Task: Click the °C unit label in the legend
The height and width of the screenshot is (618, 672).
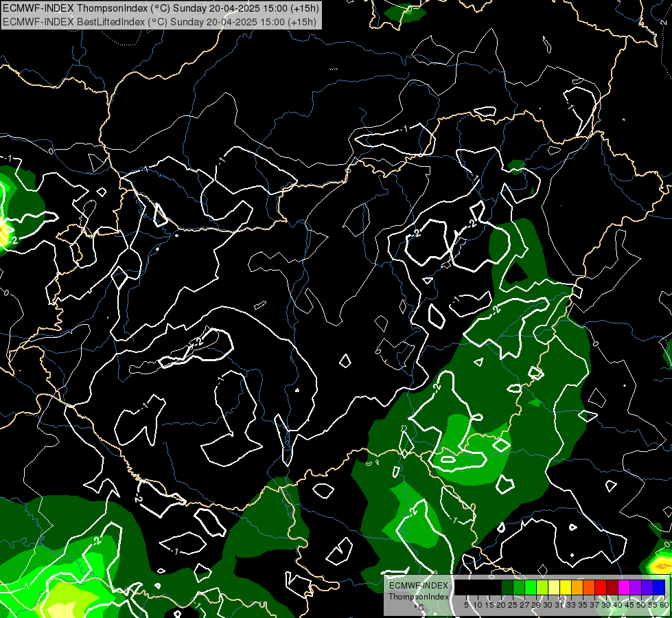Action: [x=419, y=607]
